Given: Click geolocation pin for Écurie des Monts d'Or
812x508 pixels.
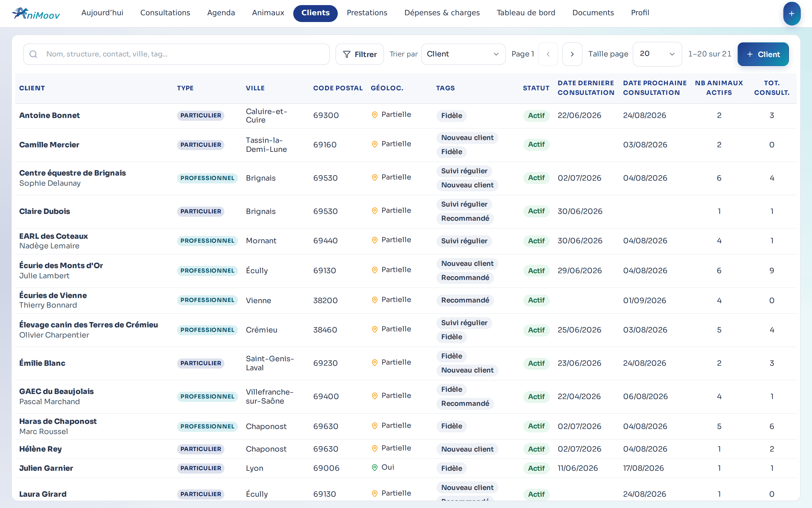Looking at the screenshot, I should (375, 270).
